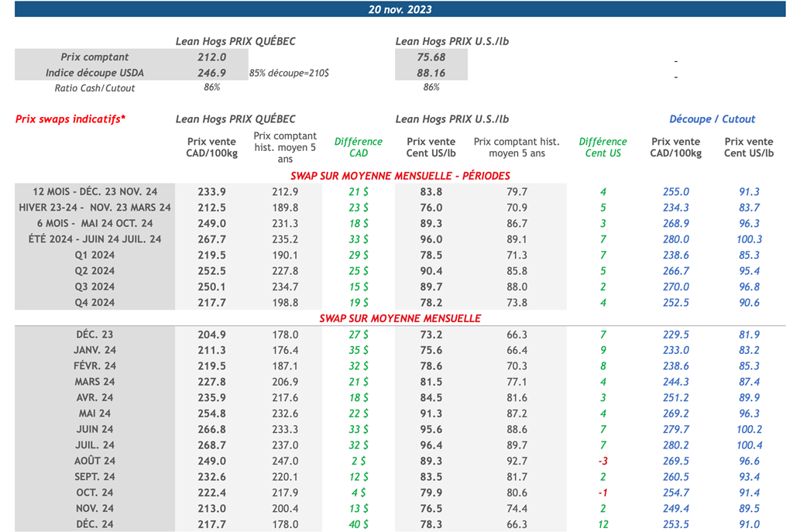The image size is (793, 532).
Task: Select the U.S. cash price value 75.68
Action: pos(431,57)
